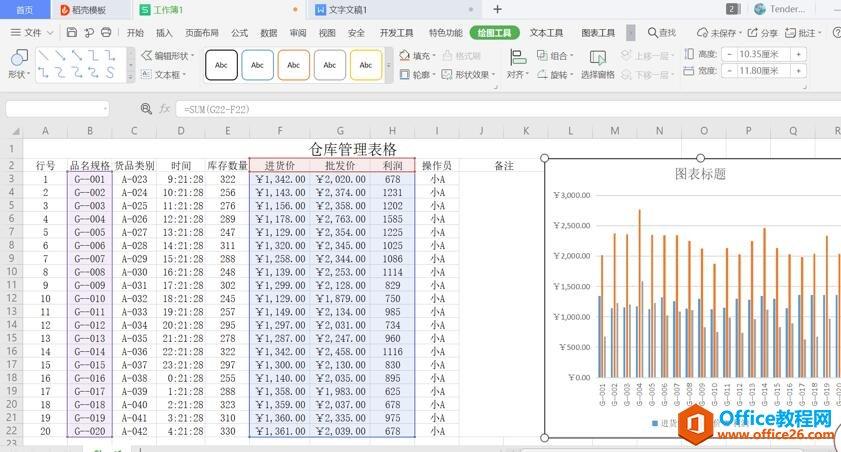Switch to the 图表工具 tab
Viewport: 841px width, 452px height.
(598, 33)
